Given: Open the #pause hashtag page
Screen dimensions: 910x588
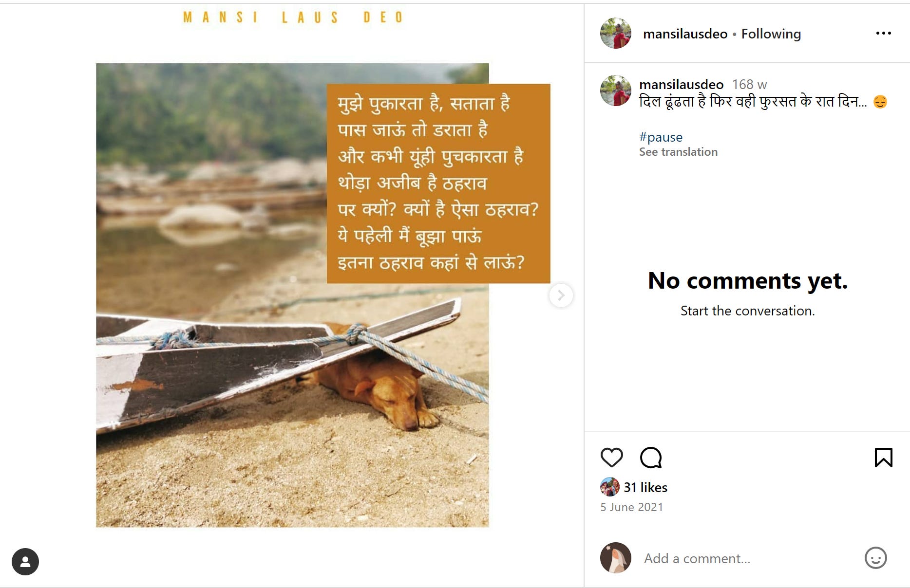Looking at the screenshot, I should click(661, 137).
